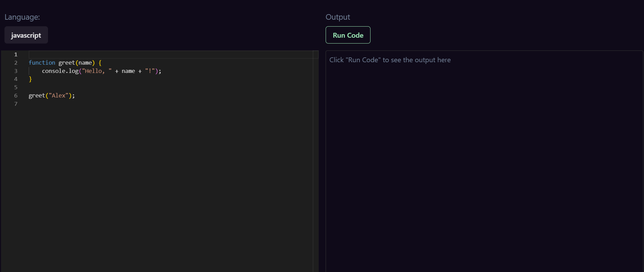Click line number 4 in gutter
Image resolution: width=644 pixels, height=272 pixels.
(16, 79)
